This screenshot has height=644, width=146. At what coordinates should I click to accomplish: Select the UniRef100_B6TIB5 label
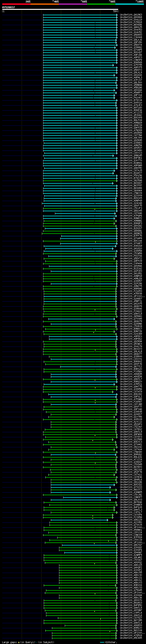point(131,620)
